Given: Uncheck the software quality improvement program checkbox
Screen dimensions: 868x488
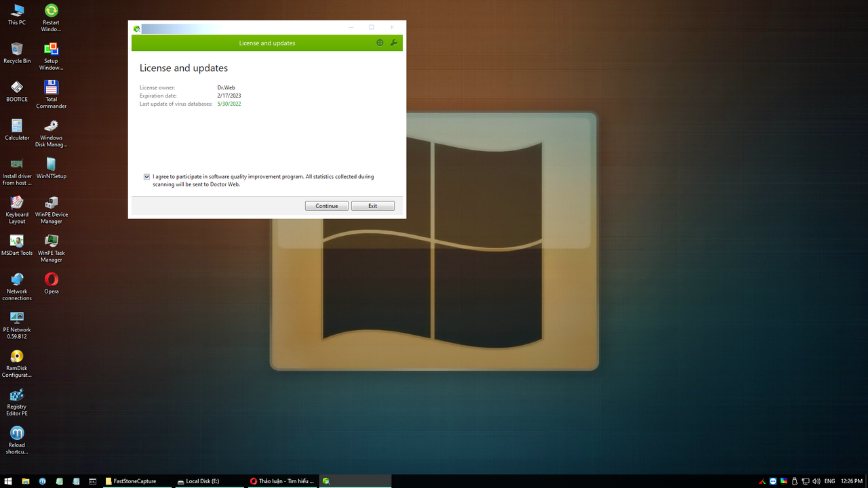Looking at the screenshot, I should pos(146,177).
